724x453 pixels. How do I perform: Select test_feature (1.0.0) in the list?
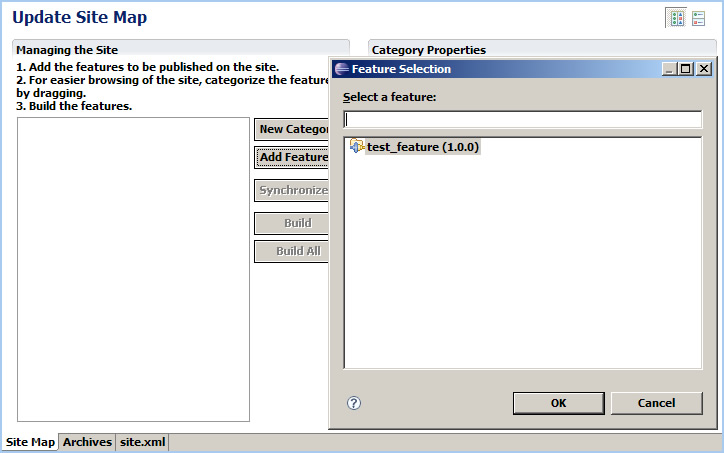tap(422, 147)
